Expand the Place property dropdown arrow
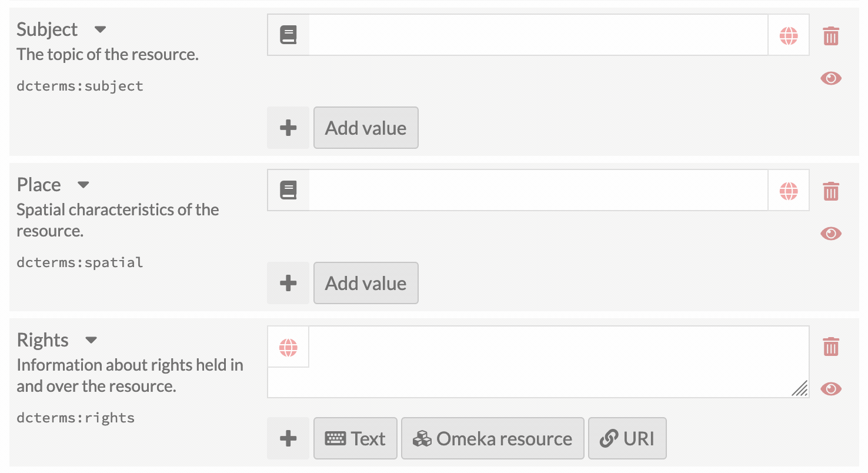This screenshot has height=473, width=868. (x=84, y=185)
